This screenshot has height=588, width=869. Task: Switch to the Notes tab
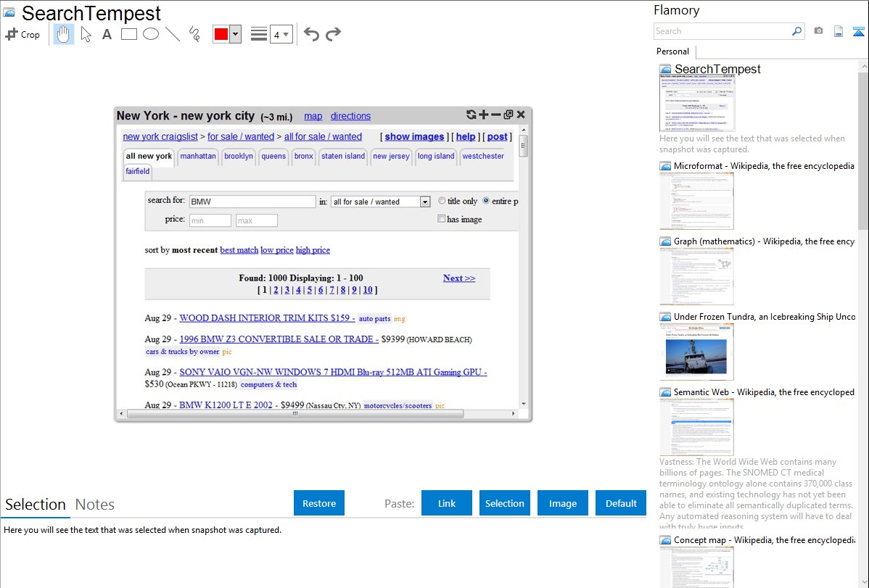pos(95,505)
